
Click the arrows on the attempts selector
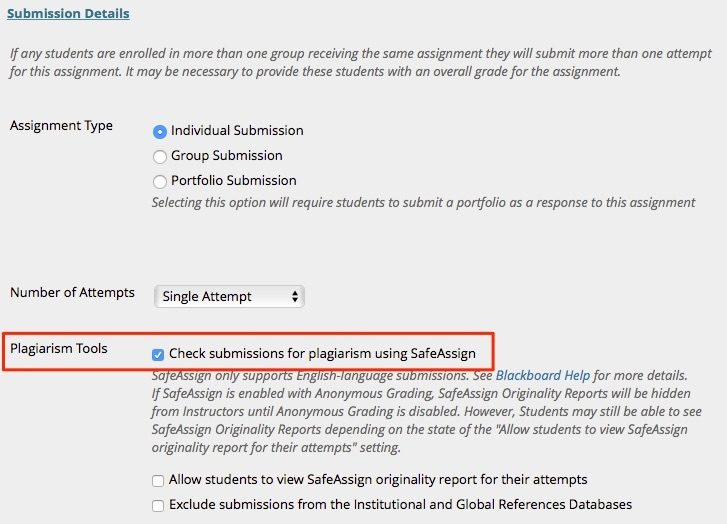294,297
